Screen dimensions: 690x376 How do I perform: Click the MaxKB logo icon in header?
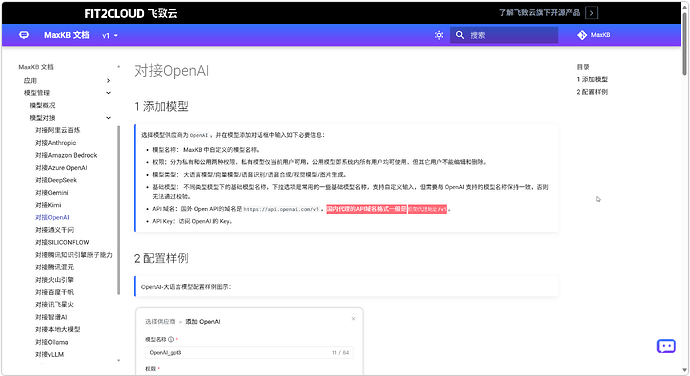click(24, 35)
